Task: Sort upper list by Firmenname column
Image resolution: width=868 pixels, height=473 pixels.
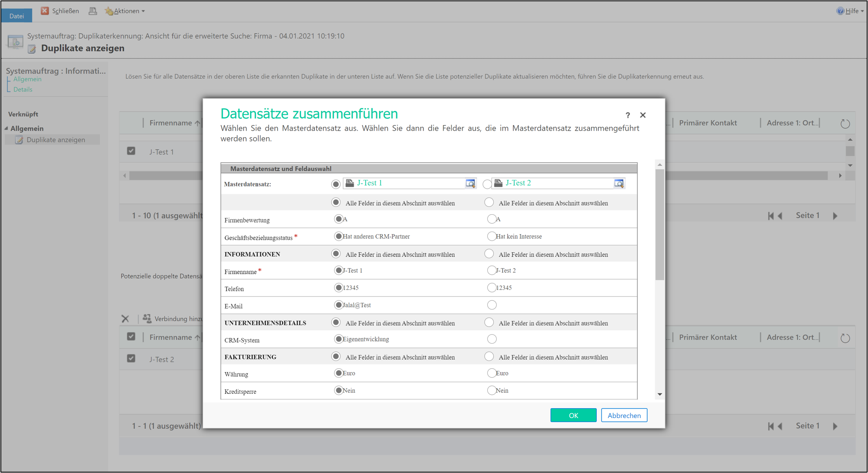Action: (174, 123)
